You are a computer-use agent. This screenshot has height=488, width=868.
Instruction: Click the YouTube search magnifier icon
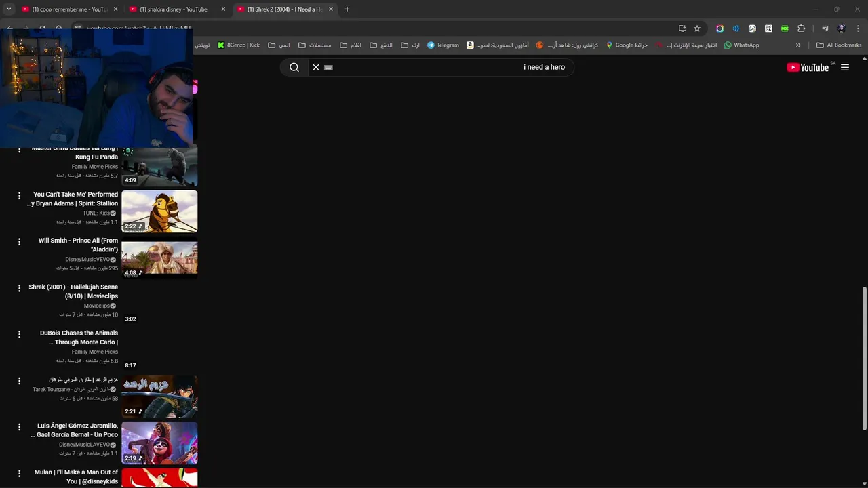tap(294, 67)
